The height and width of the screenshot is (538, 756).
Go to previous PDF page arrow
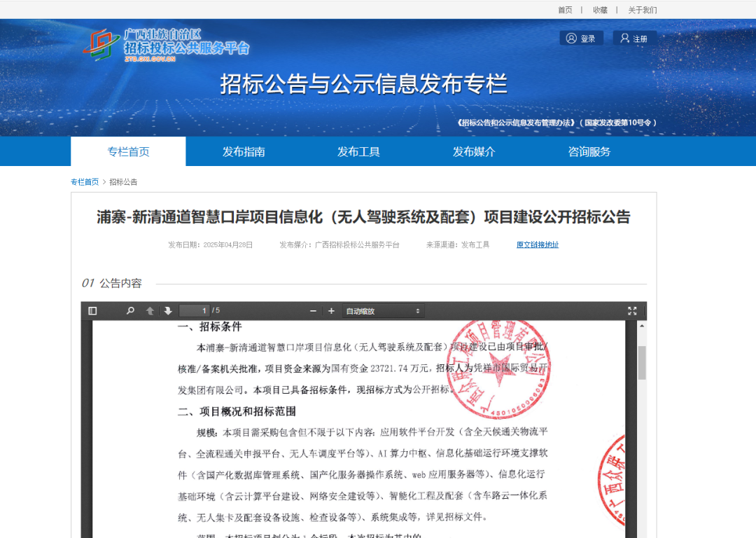pyautogui.click(x=150, y=311)
